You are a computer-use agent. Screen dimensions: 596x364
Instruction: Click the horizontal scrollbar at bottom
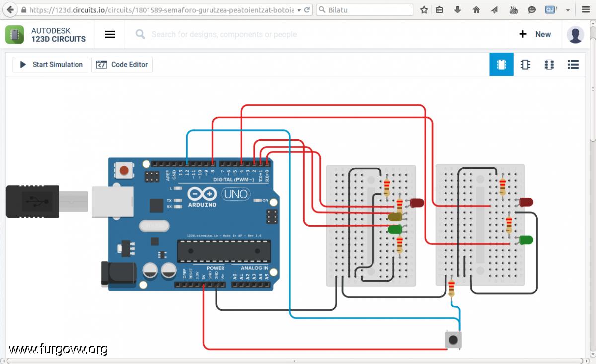[x=294, y=361]
